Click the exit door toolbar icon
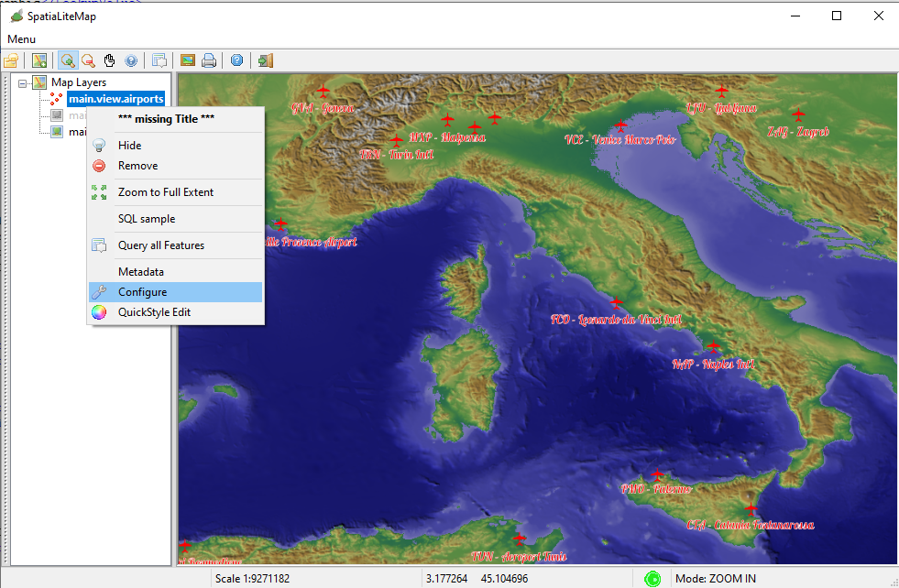Image resolution: width=899 pixels, height=588 pixels. click(266, 60)
